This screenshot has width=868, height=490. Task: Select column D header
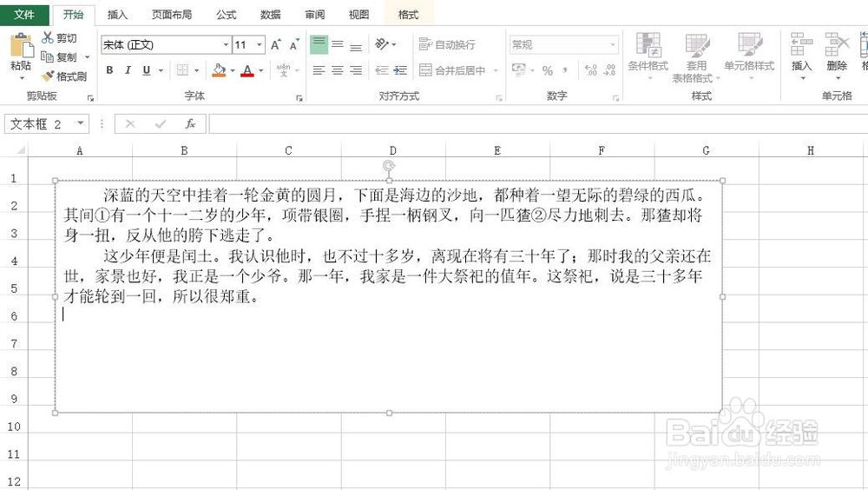(393, 150)
